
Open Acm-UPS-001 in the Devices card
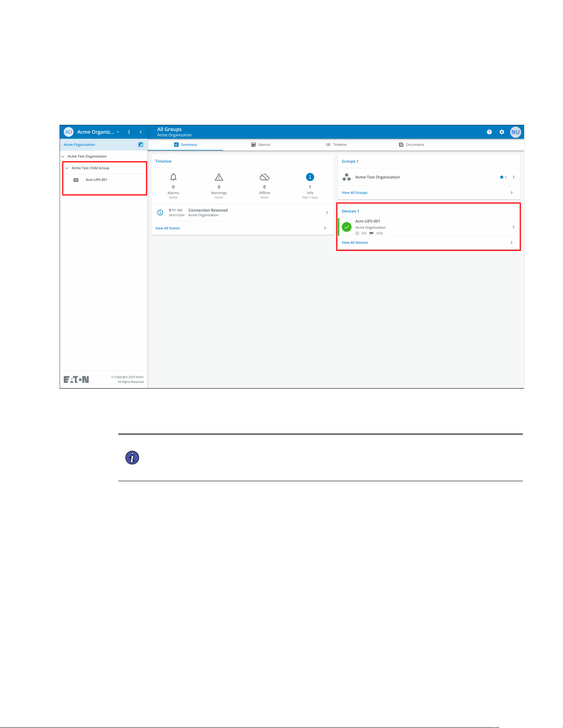[429, 227]
